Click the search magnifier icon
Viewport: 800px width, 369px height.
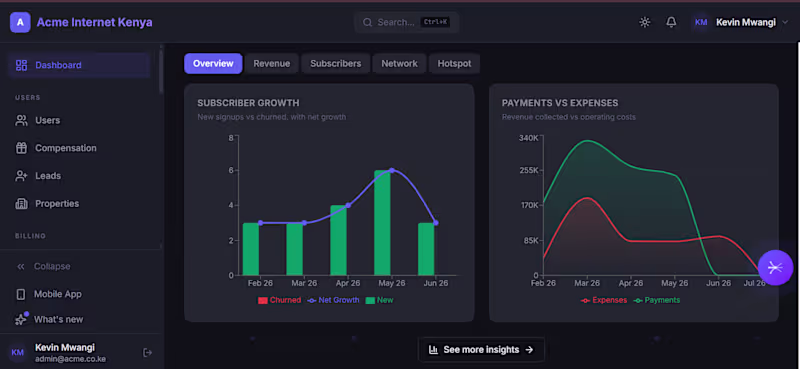click(367, 22)
